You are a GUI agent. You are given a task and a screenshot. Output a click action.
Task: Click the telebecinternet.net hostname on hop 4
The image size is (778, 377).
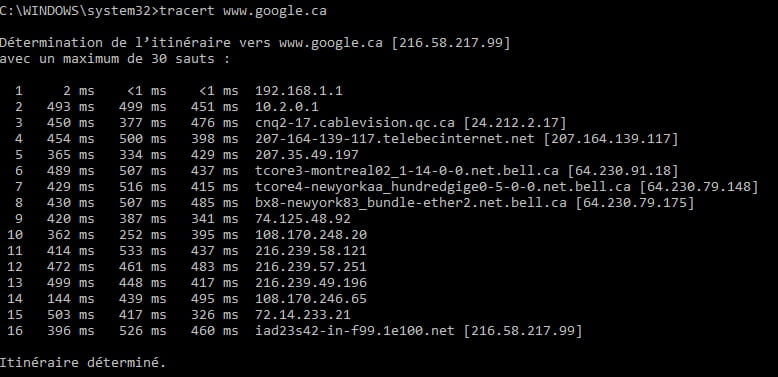click(395, 138)
